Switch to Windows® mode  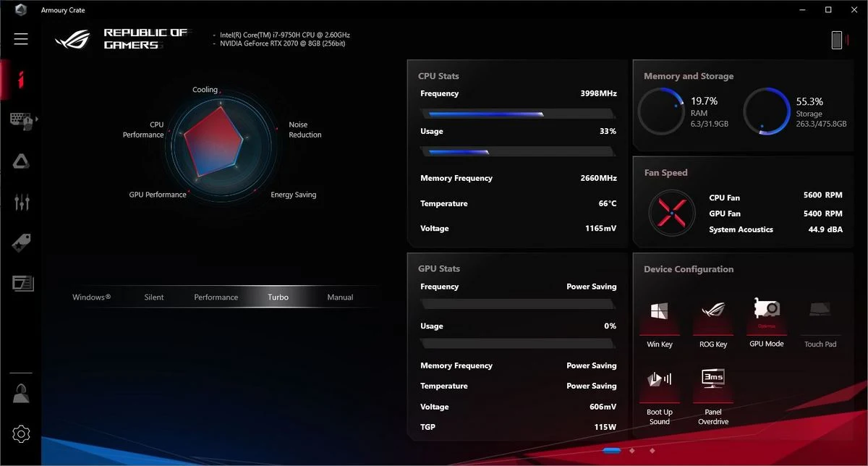[x=91, y=297]
